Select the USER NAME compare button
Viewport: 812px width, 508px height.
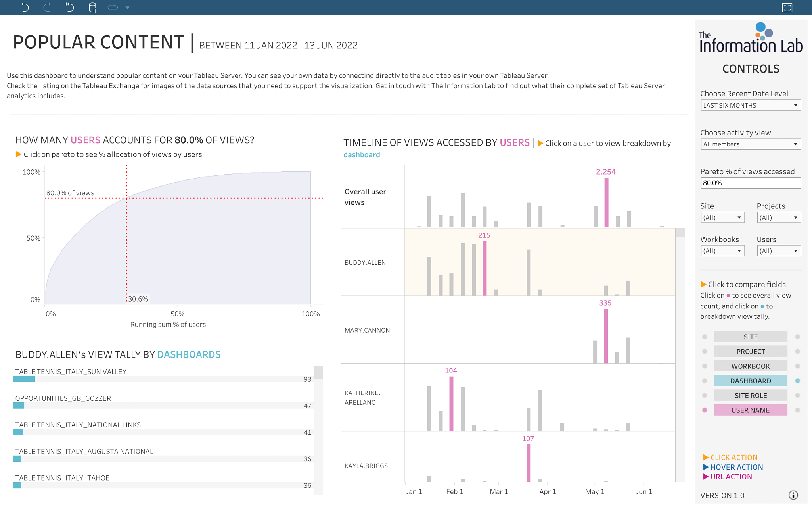751,410
